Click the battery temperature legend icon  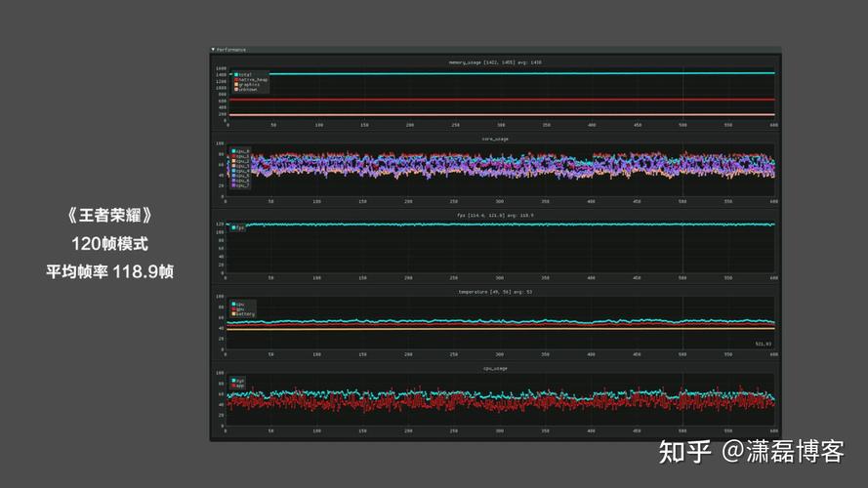(x=234, y=313)
